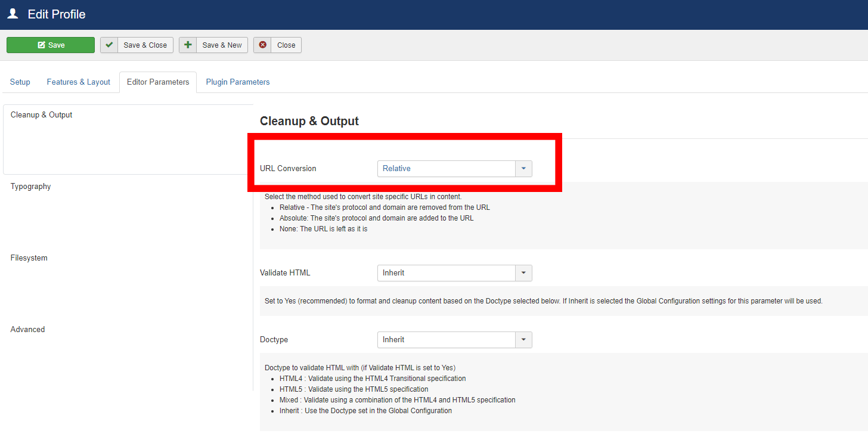This screenshot has width=868, height=440.
Task: Click the 'Select the method used' help line
Action: (363, 197)
